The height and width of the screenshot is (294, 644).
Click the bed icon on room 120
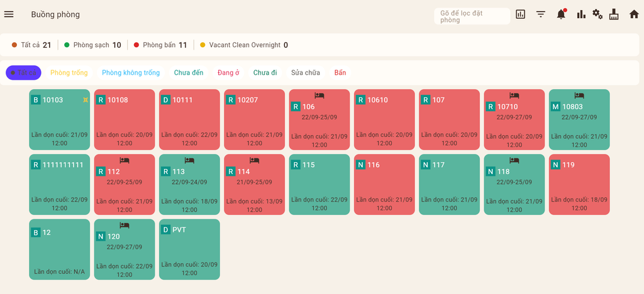[x=125, y=225]
